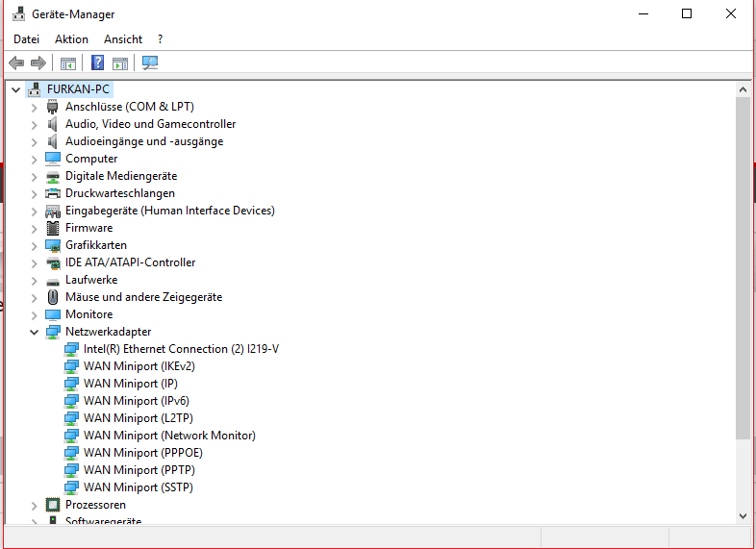Select Intel(R) Ethernet Connection (2) I219-V
The image size is (756, 549).
click(x=181, y=349)
